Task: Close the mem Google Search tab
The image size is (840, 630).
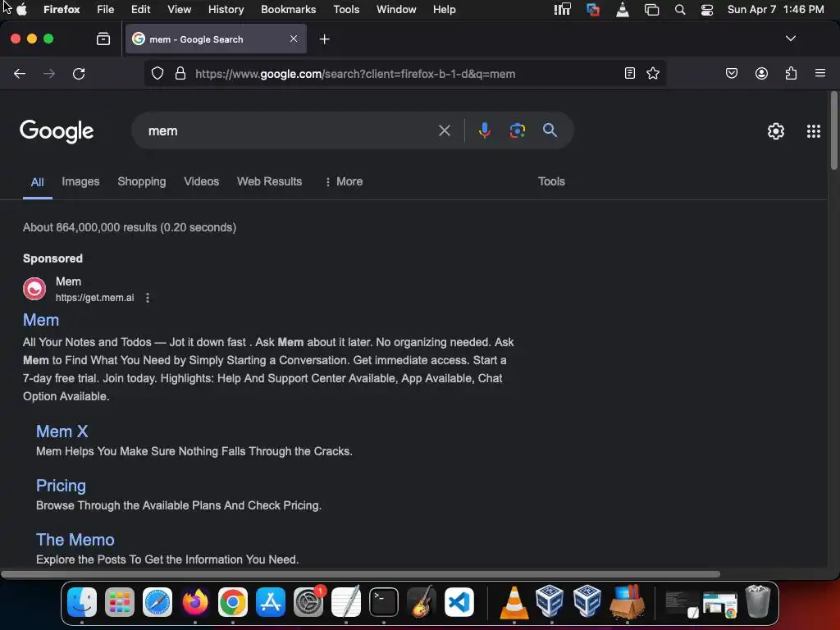Action: [294, 39]
